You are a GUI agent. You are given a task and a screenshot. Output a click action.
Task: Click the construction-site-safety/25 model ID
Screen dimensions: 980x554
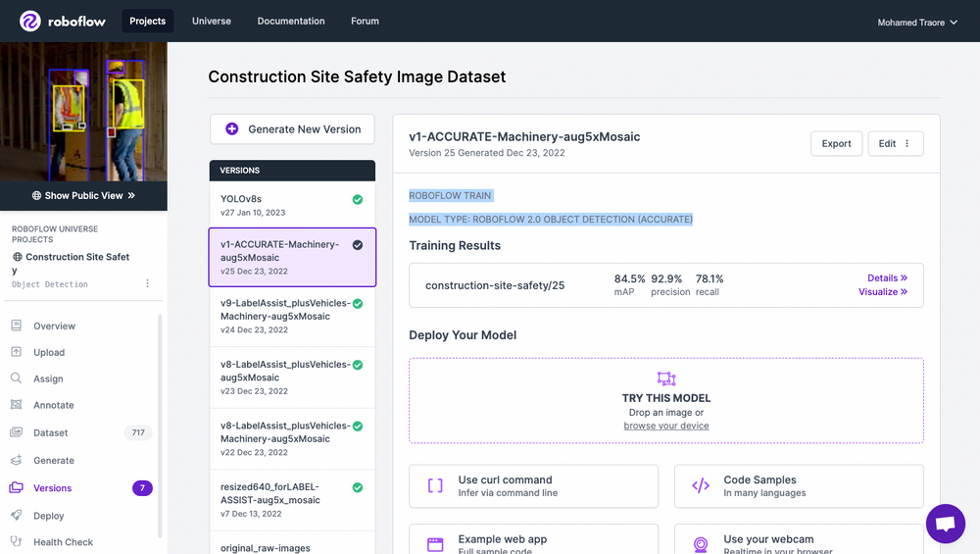click(495, 285)
